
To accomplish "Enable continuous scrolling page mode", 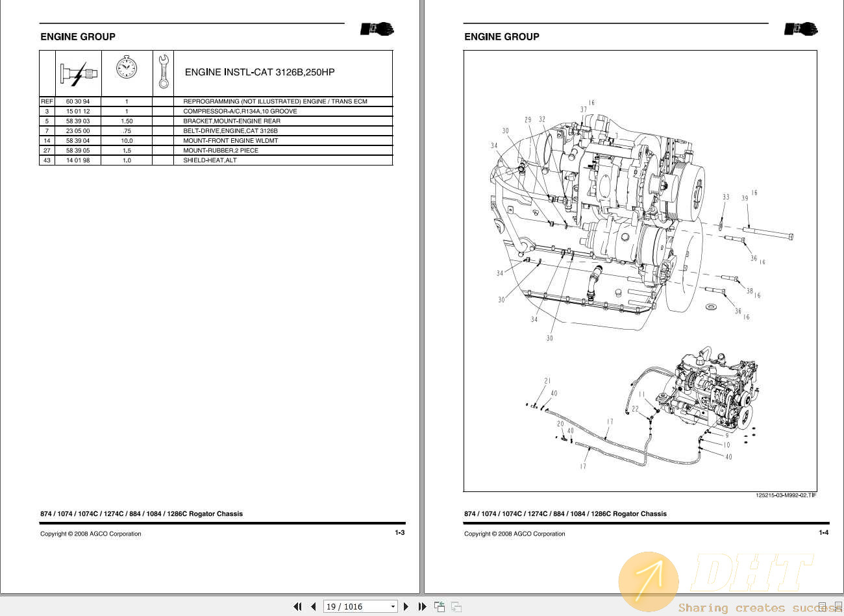I will (838, 606).
